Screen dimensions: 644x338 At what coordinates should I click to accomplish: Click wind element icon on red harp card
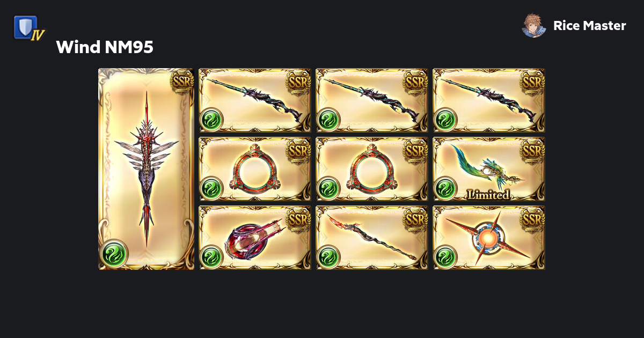[x=211, y=256]
